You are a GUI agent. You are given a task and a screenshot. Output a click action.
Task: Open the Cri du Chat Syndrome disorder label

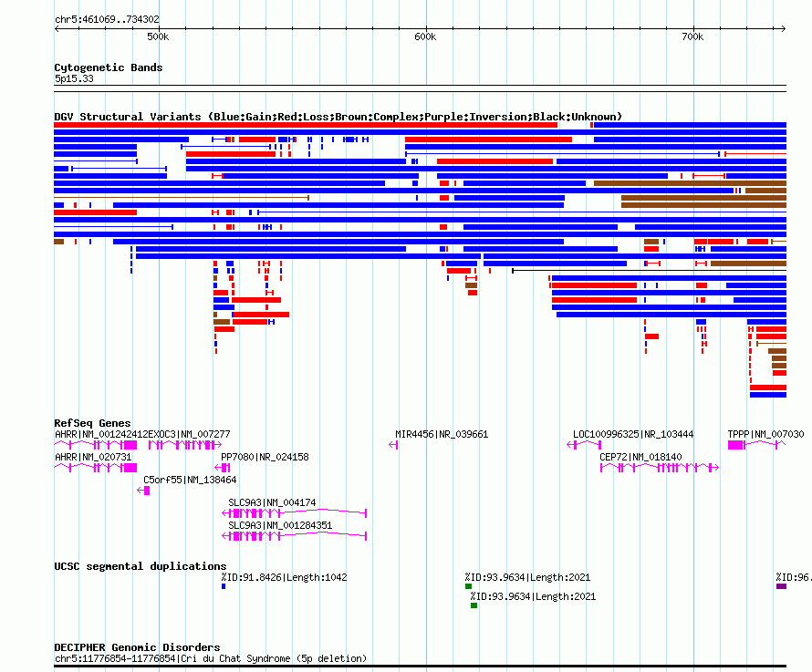(x=210, y=658)
